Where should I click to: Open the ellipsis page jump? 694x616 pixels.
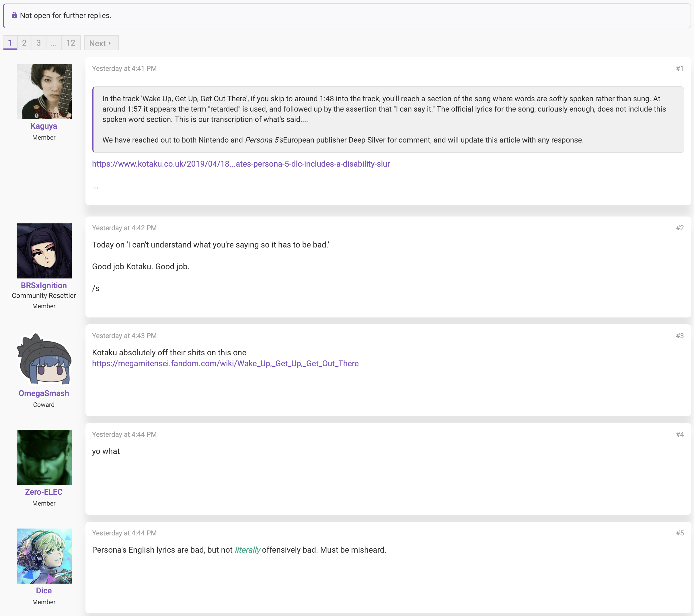tap(54, 43)
